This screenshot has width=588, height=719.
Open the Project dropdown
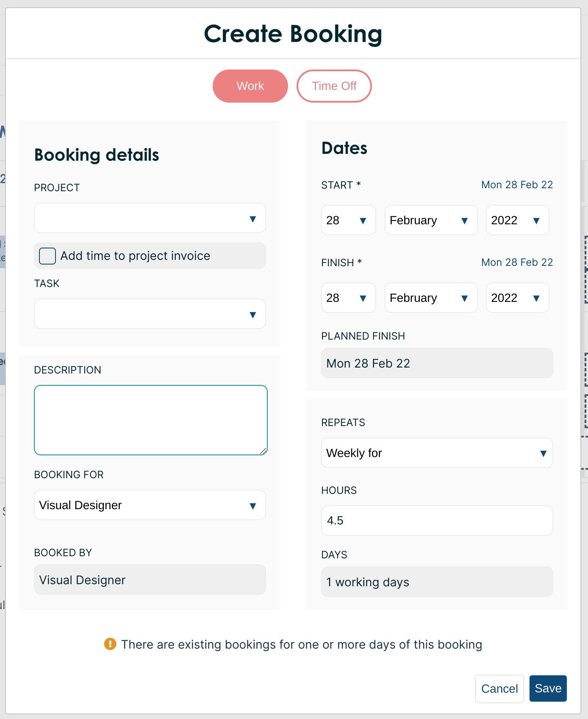(150, 218)
